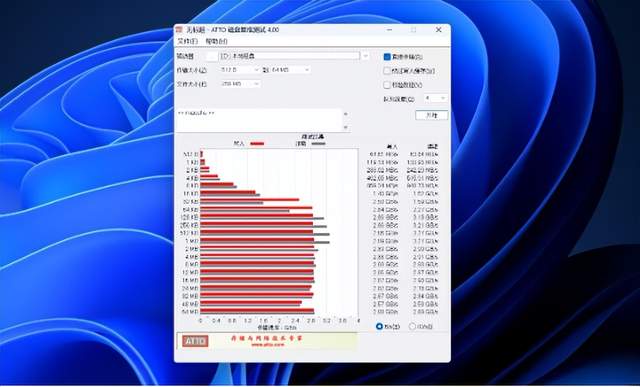640x387 pixels.
Task: Click the 24 MB row label in chart
Action: (190, 288)
